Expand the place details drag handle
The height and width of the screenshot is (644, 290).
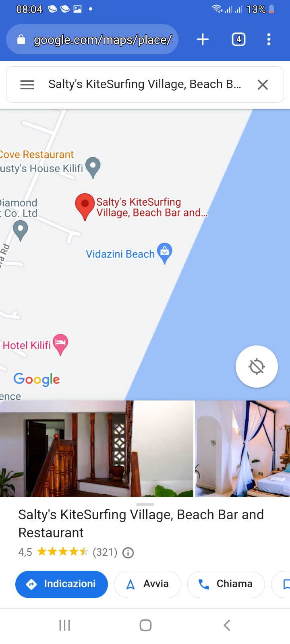pos(145,504)
